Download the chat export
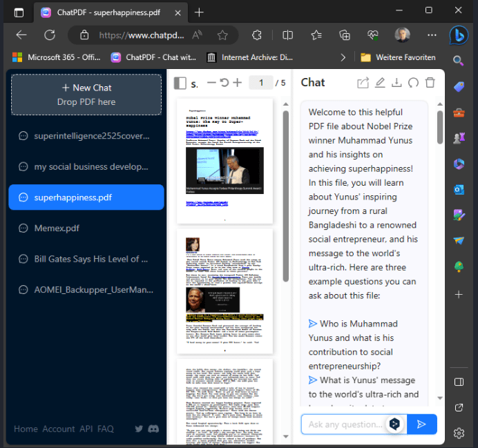 click(396, 83)
